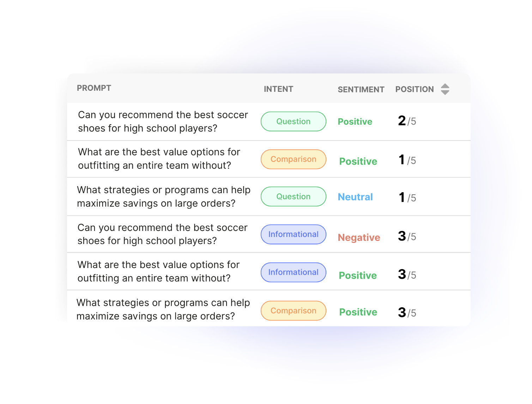Screen dimensions: 532x404
Task: Click the Negative sentiment label
Action: pyautogui.click(x=359, y=237)
